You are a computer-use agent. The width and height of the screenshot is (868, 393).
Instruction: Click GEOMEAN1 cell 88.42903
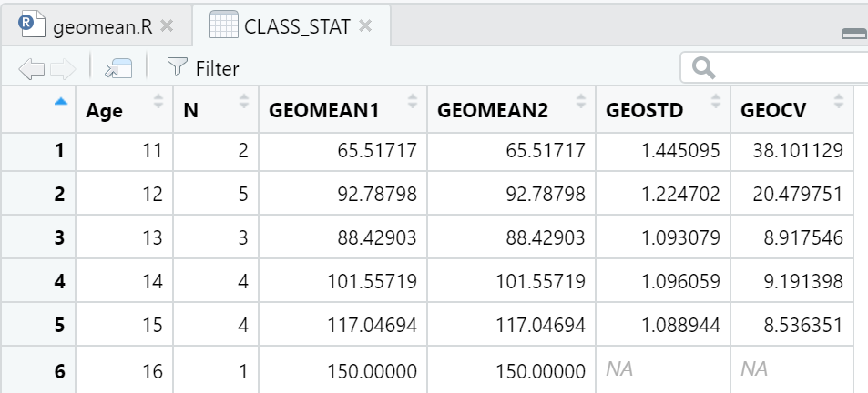(x=342, y=237)
